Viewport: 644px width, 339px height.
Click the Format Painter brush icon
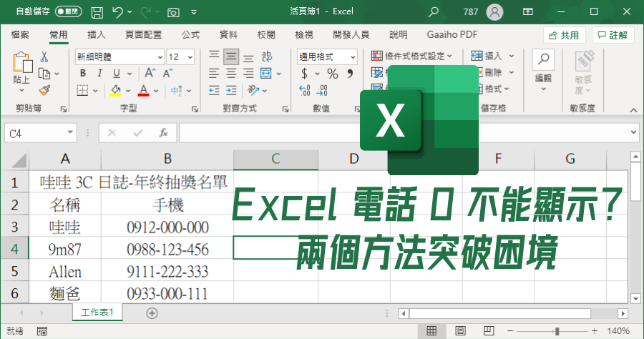point(44,90)
